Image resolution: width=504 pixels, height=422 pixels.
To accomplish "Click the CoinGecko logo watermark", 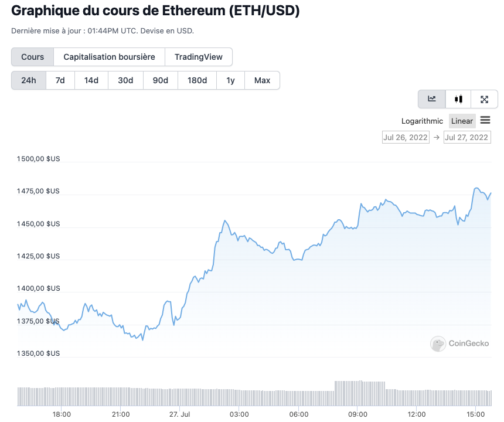I will 460,344.
